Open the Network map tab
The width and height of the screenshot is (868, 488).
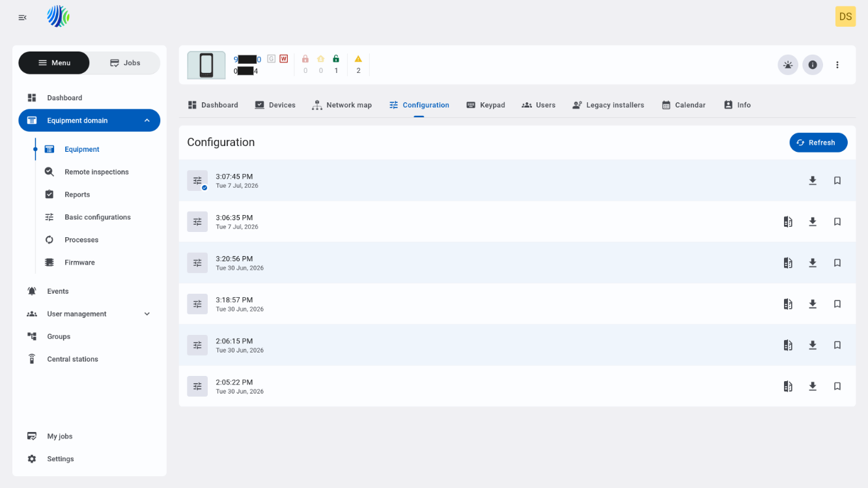tap(342, 105)
